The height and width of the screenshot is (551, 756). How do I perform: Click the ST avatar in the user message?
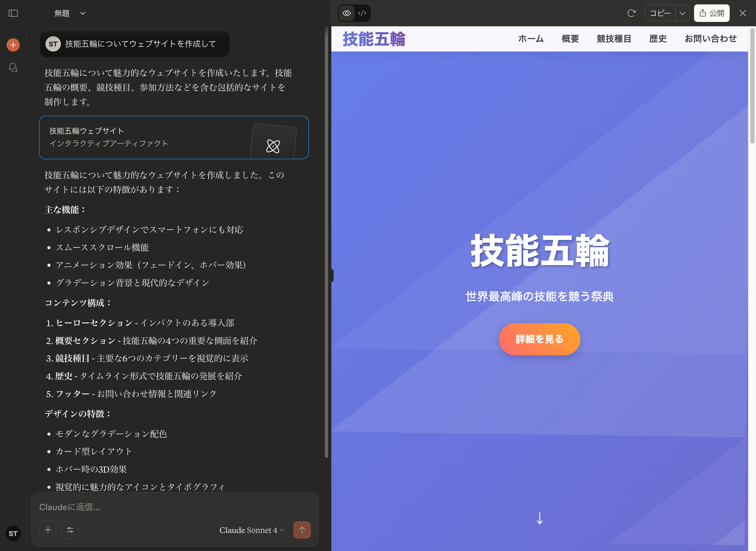click(x=53, y=44)
